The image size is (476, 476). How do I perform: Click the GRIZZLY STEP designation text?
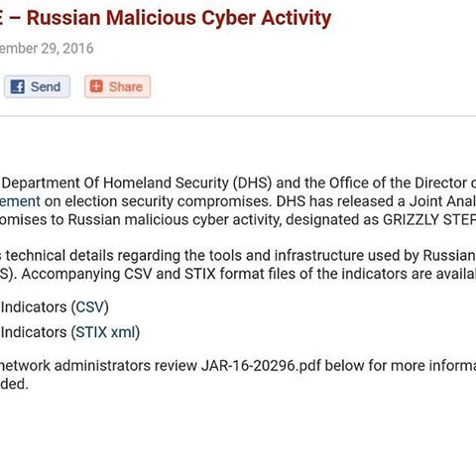point(429,220)
